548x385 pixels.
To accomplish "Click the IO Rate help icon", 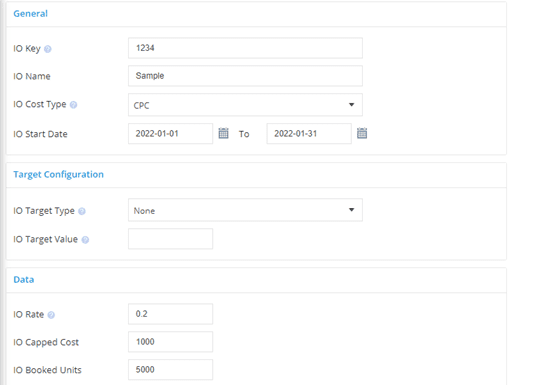I will [x=51, y=315].
